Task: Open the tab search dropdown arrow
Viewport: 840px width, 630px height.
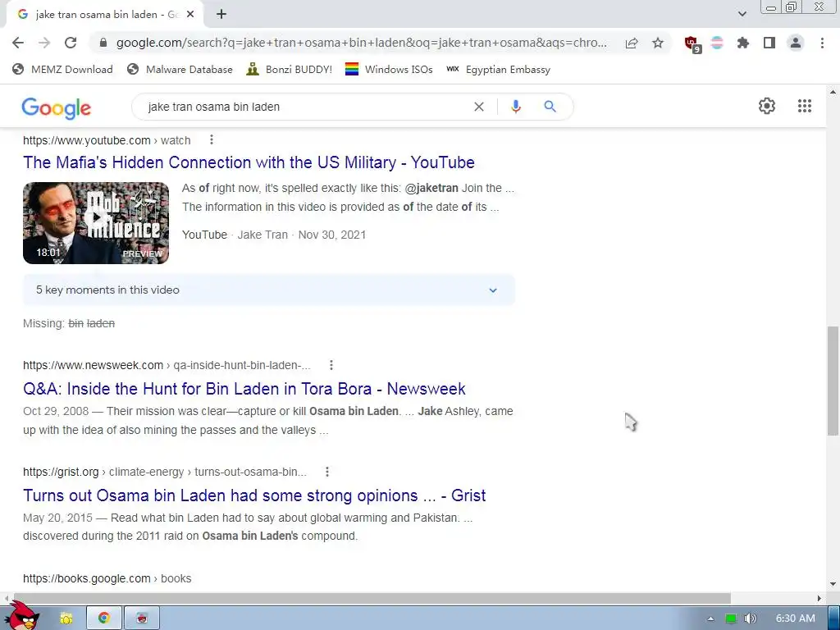Action: click(742, 14)
